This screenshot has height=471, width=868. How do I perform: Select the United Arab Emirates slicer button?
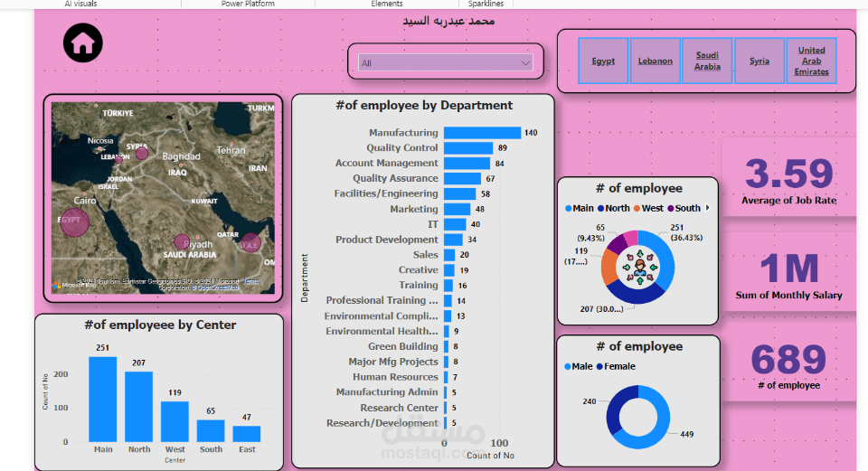(x=811, y=61)
